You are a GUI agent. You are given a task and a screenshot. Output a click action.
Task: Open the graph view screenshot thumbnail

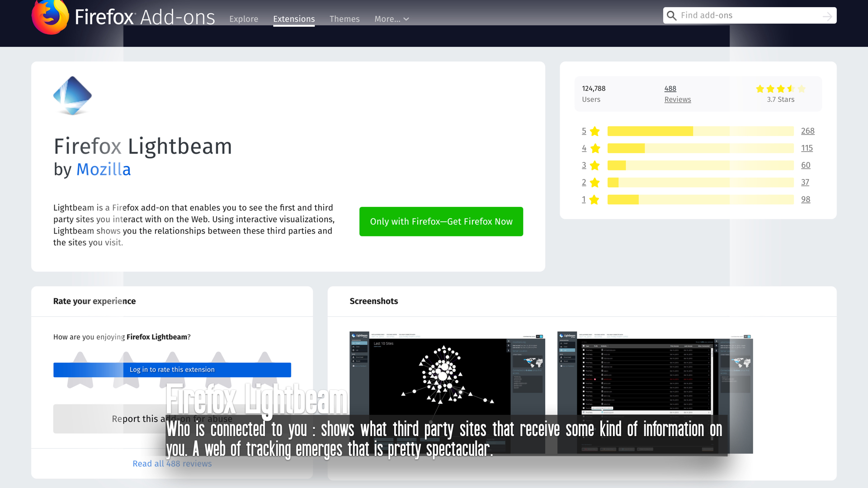click(x=447, y=392)
